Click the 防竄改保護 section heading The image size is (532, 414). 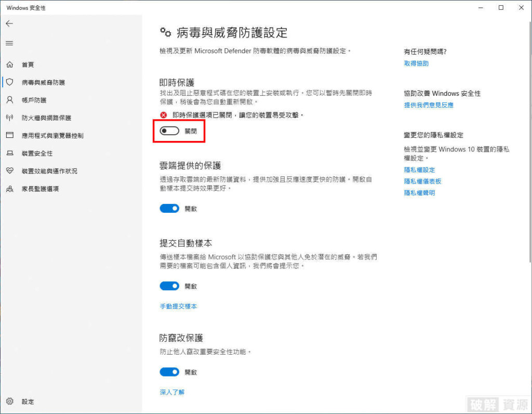click(181, 338)
